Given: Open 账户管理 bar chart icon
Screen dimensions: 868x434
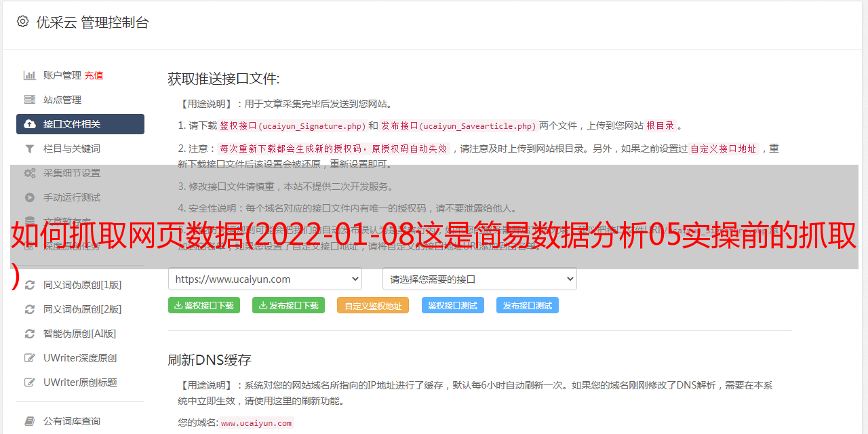Looking at the screenshot, I should tap(30, 75).
